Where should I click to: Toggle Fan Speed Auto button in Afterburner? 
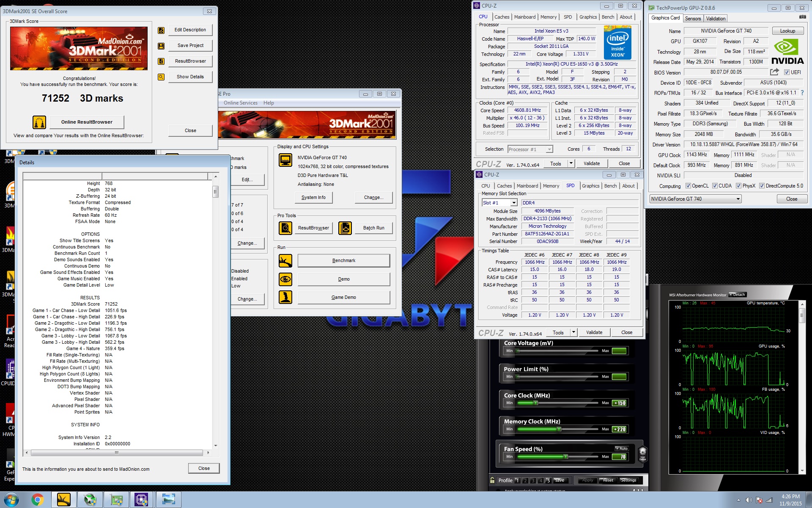(622, 448)
